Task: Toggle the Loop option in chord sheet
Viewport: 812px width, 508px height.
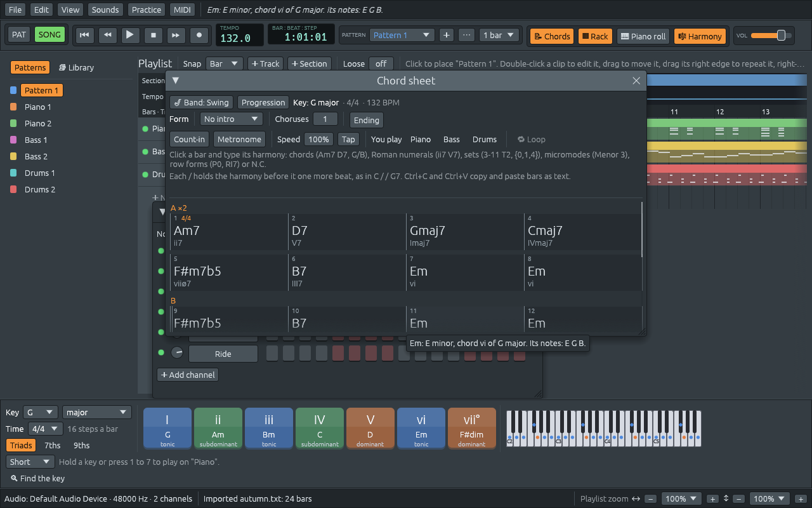Action: tap(532, 139)
